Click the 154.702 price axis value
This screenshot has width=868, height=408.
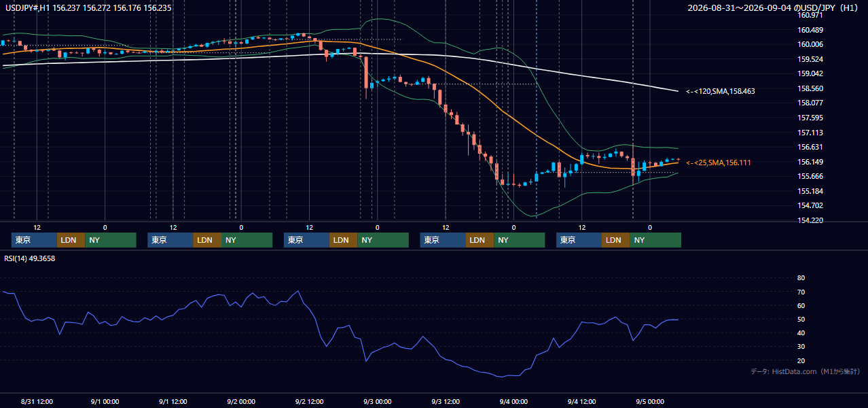[810, 206]
